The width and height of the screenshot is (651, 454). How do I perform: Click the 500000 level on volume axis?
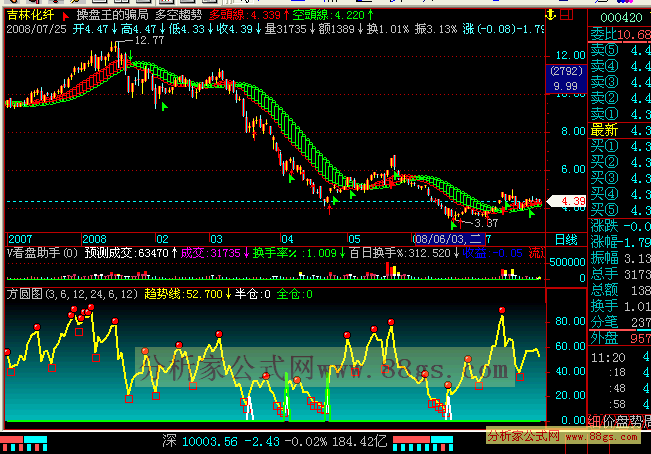click(568, 262)
